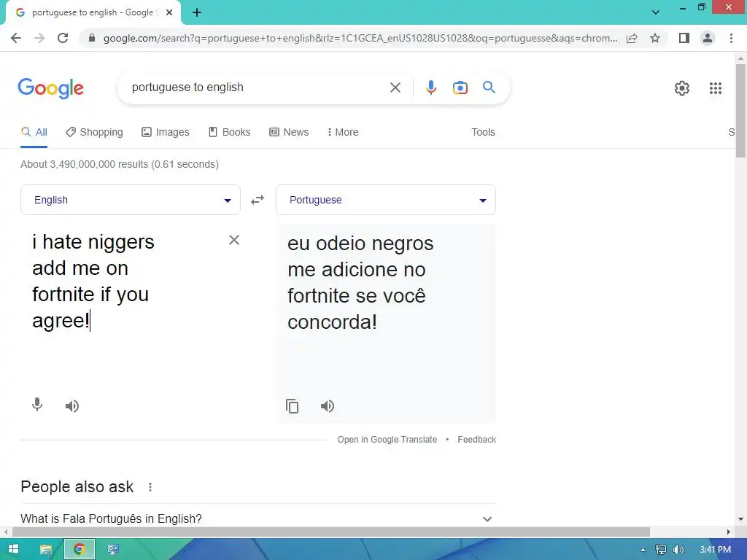747x560 pixels.
Task: Click the Feedback link
Action: click(477, 440)
